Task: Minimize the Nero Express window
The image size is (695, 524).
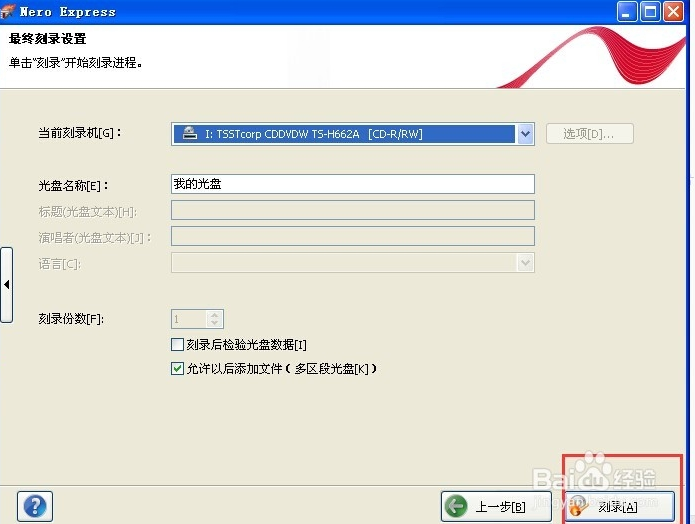Action: [x=627, y=12]
